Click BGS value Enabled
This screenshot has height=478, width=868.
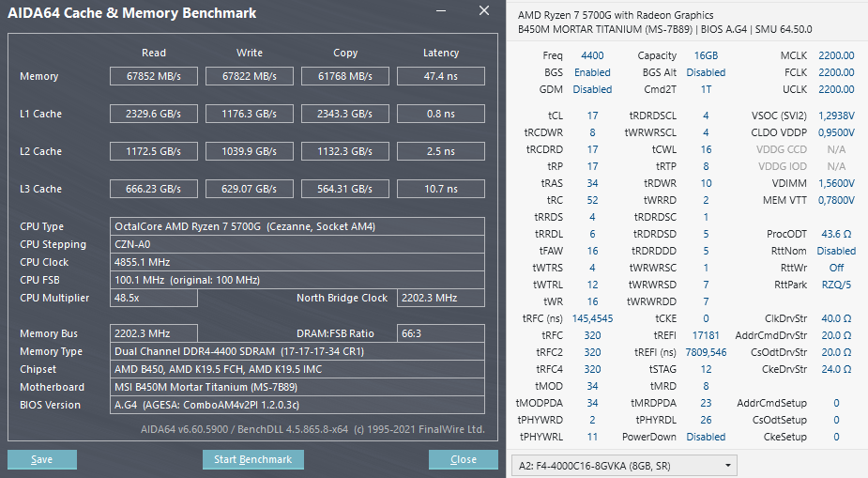point(592,72)
